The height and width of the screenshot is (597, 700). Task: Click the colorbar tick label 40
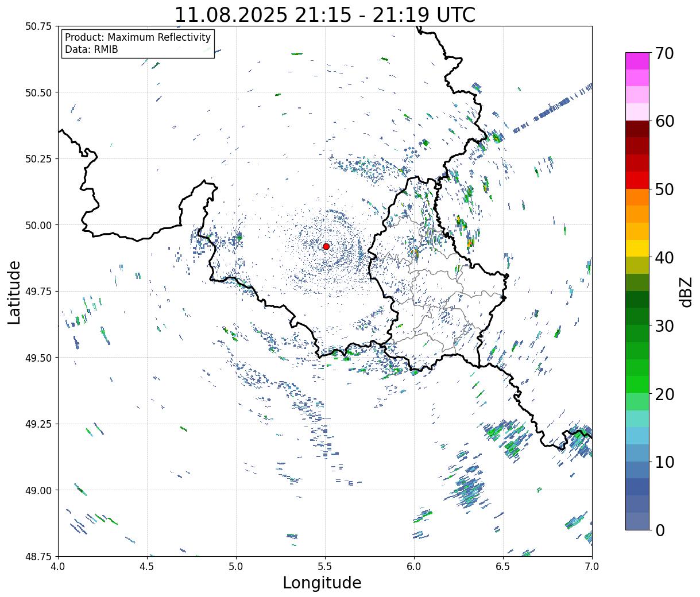[x=664, y=258]
